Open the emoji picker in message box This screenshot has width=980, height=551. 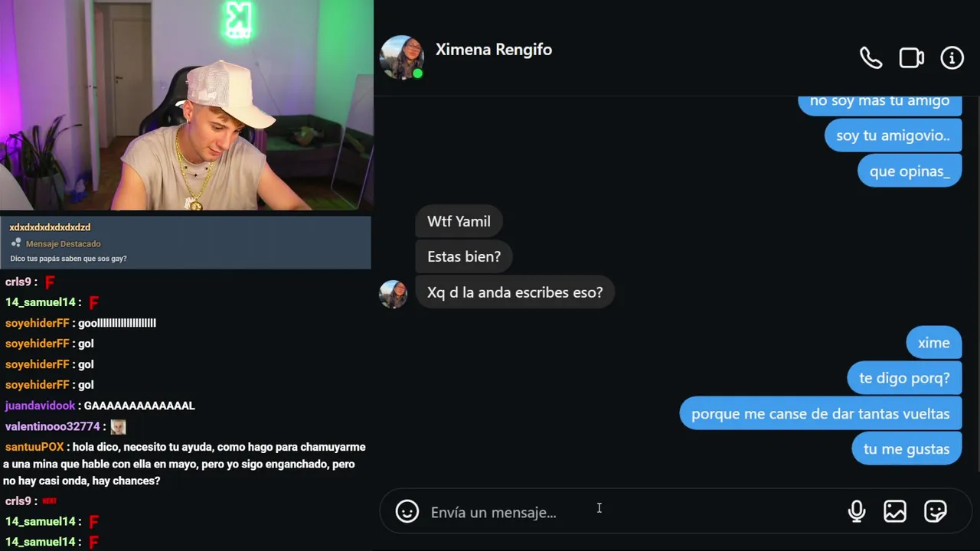coord(407,511)
